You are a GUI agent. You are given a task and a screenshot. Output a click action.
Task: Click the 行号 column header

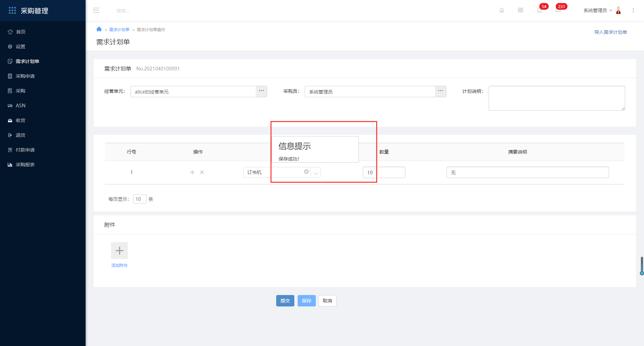pyautogui.click(x=132, y=152)
